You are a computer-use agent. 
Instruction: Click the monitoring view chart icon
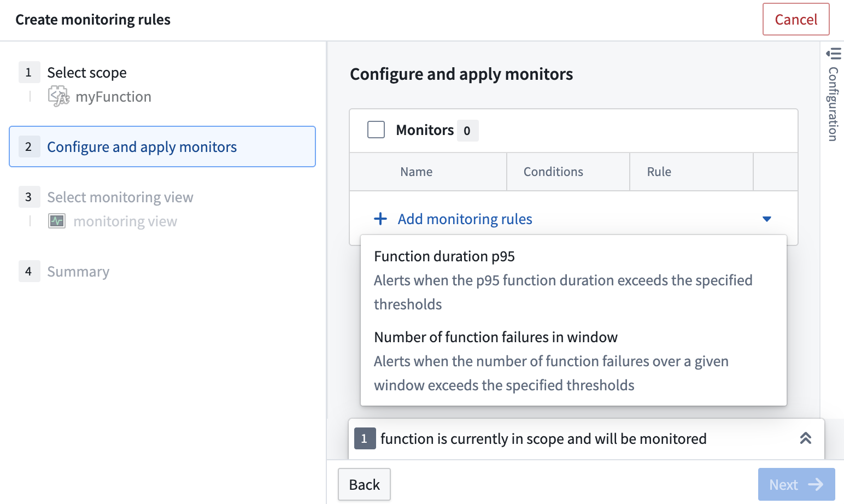57,221
